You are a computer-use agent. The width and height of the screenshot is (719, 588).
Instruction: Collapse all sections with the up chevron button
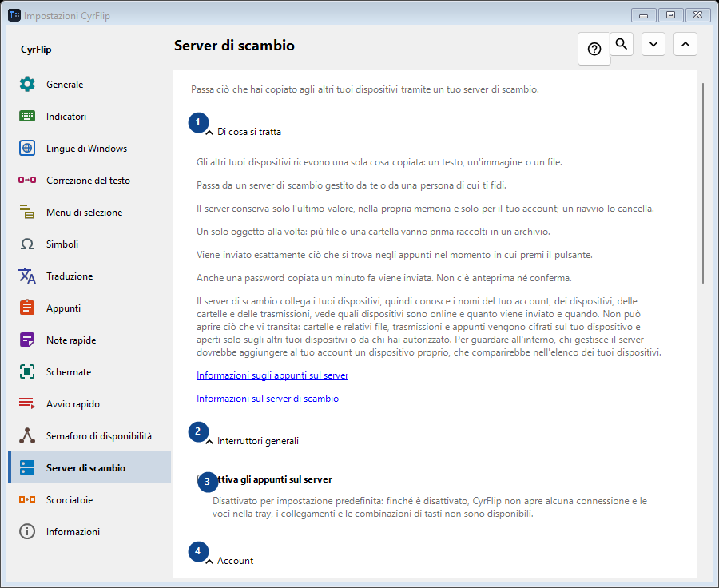pos(685,44)
